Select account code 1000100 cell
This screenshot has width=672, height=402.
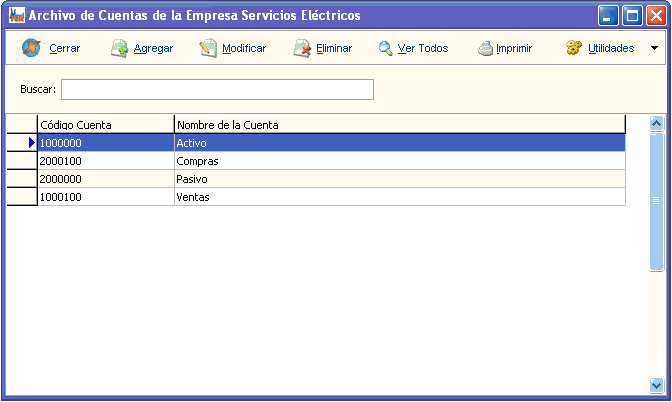(x=105, y=197)
